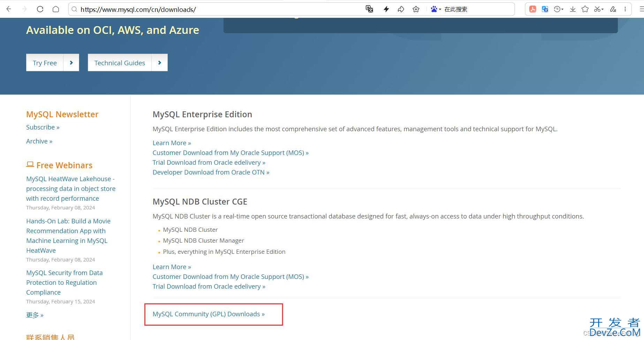
Task: Click the arrow beside Try Free
Action: [71, 62]
